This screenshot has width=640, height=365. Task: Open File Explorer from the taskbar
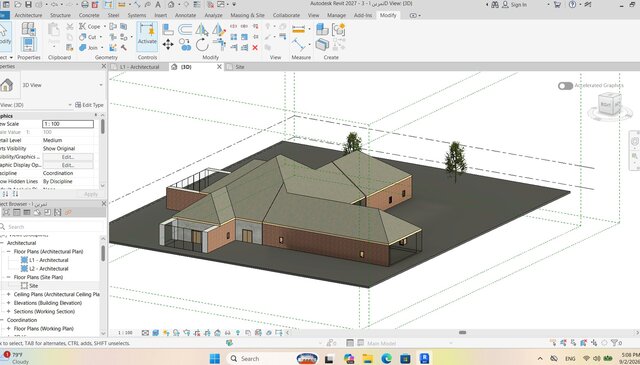[368, 358]
